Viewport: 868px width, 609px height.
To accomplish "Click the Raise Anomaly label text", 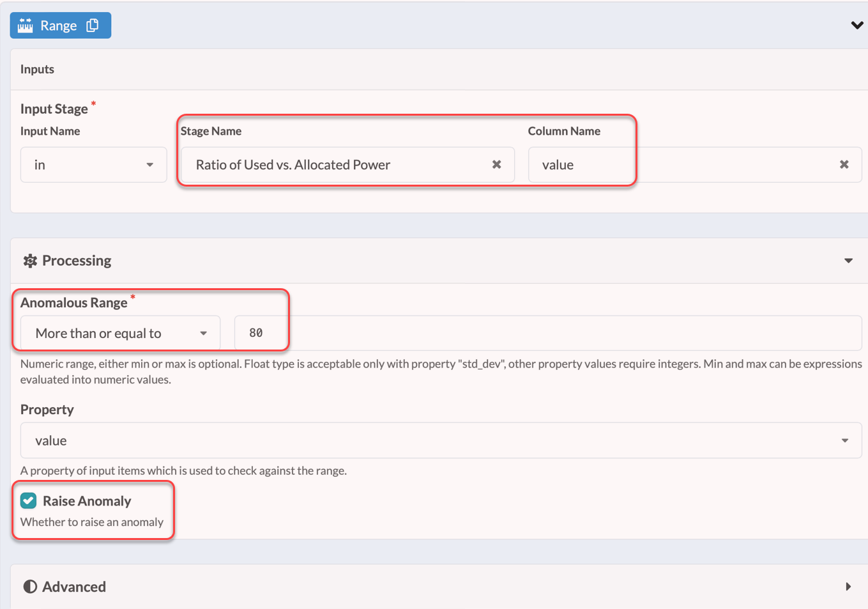I will click(87, 501).
